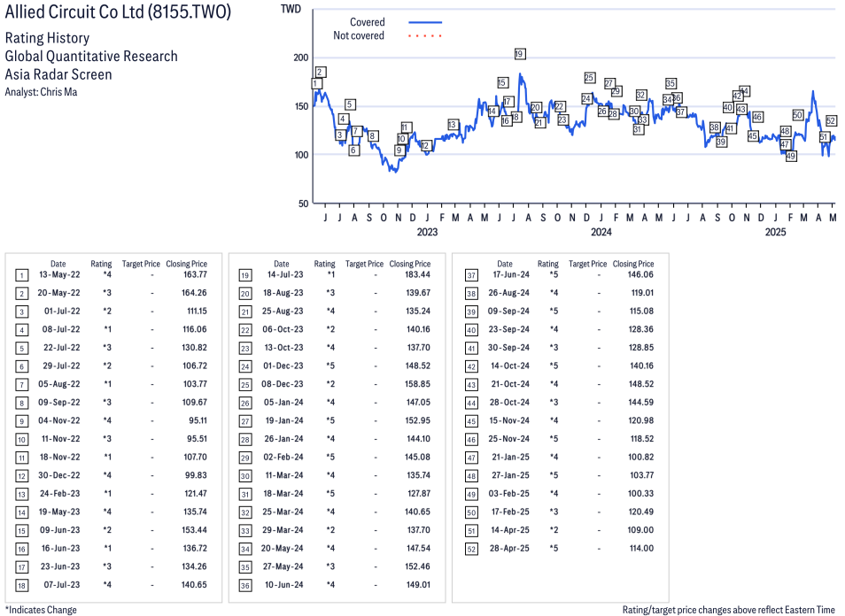Click closing price 183.44
The image size is (845, 616).
[418, 274]
